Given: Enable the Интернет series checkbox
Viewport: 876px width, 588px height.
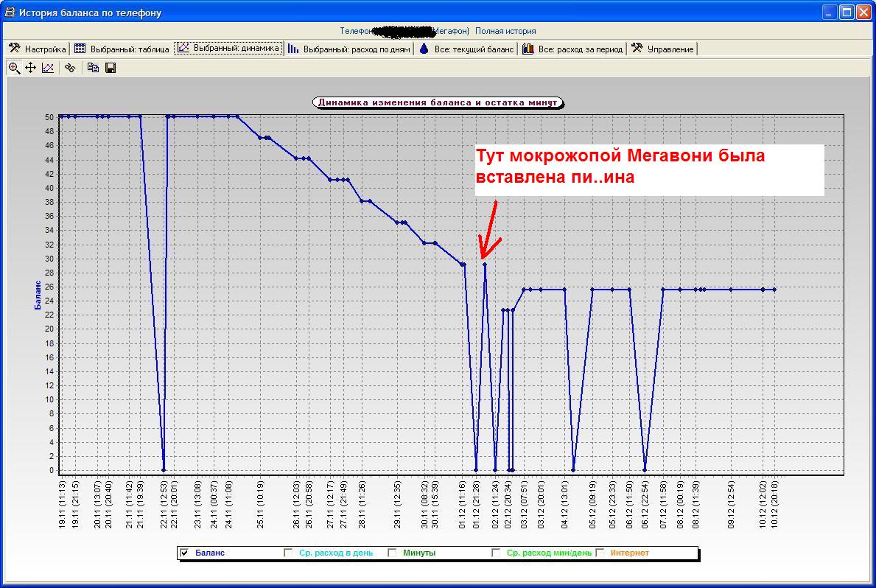Looking at the screenshot, I should [600, 553].
